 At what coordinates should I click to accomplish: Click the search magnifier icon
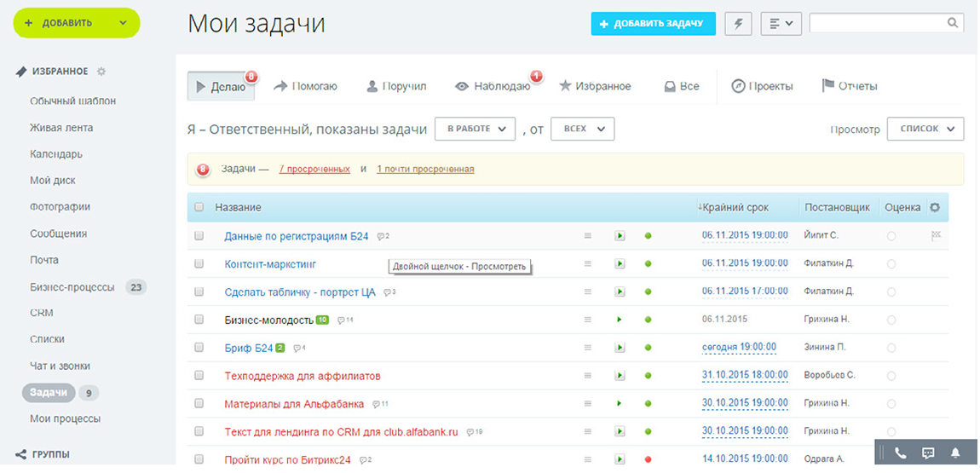pyautogui.click(x=952, y=23)
